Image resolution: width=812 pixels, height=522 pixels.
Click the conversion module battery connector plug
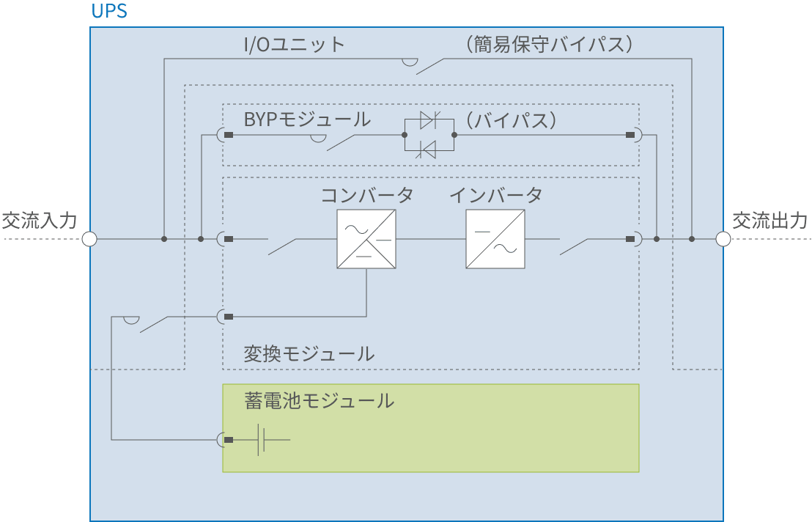[x=225, y=317]
